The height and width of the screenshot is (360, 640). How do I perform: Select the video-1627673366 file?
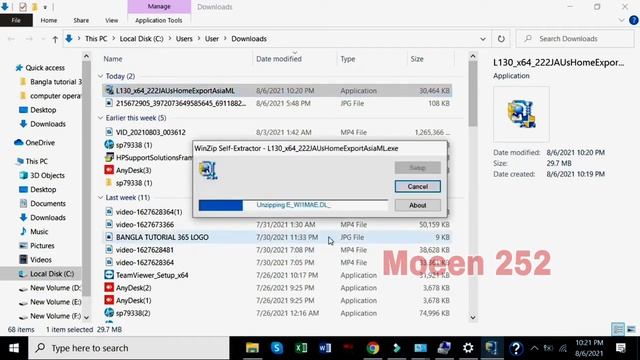point(277,224)
